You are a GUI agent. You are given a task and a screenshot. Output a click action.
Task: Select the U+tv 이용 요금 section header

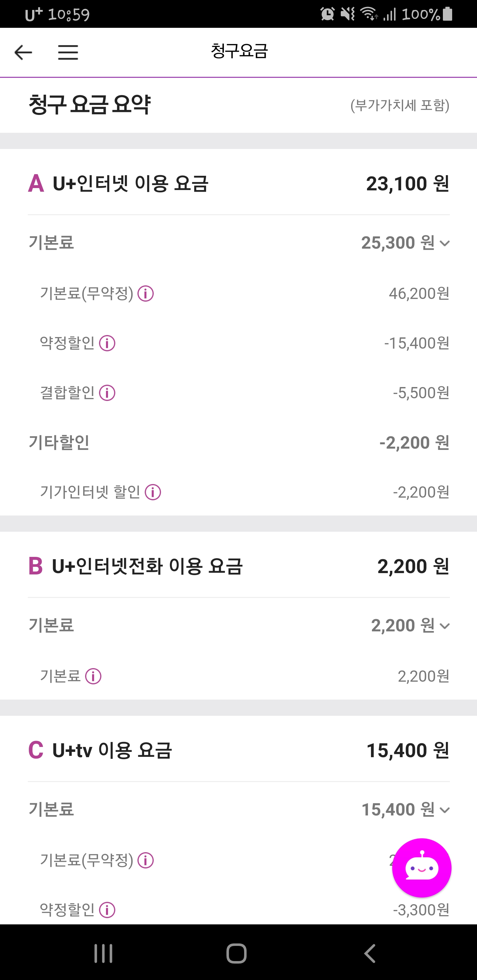(112, 750)
